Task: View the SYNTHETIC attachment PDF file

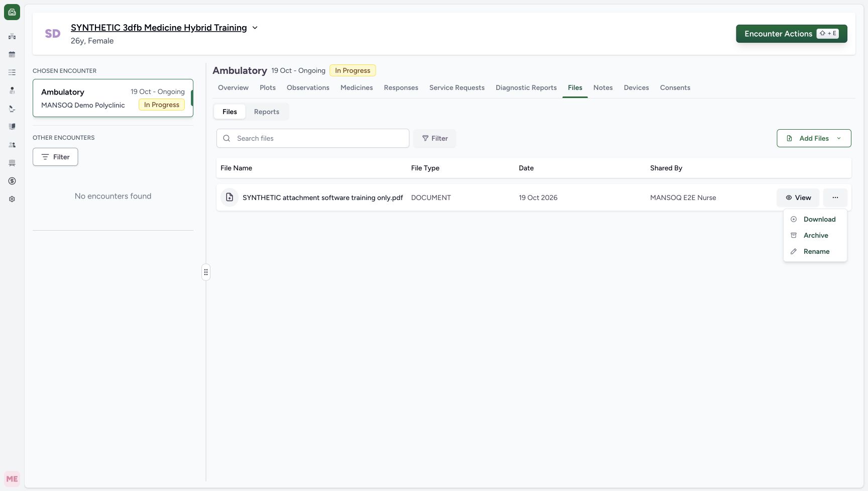Action: click(x=798, y=198)
